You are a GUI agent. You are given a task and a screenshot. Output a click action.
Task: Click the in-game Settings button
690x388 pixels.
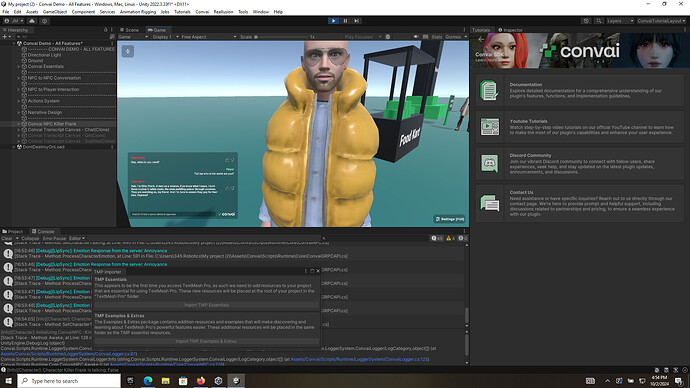[449, 219]
